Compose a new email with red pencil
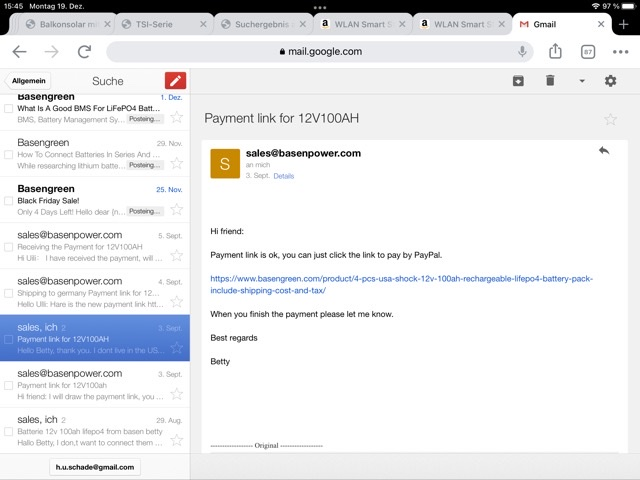The width and height of the screenshot is (640, 480). (176, 80)
